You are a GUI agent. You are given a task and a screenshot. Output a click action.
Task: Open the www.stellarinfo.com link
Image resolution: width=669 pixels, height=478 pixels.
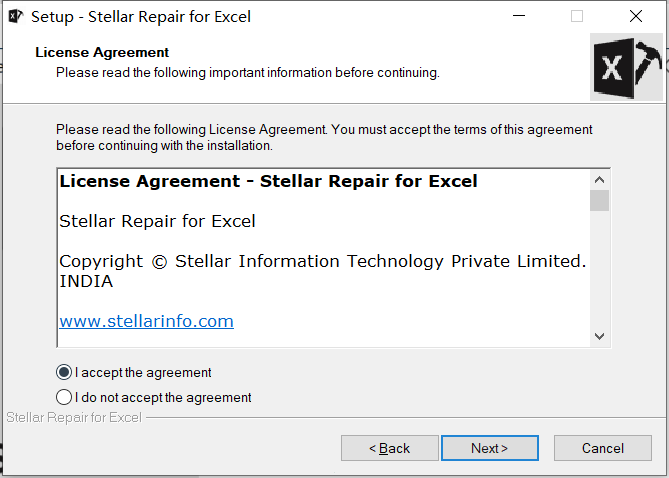[x=146, y=321]
